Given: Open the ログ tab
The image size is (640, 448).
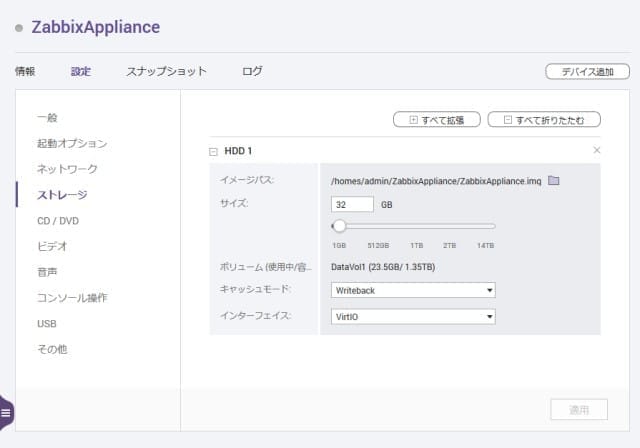Looking at the screenshot, I should 252,71.
